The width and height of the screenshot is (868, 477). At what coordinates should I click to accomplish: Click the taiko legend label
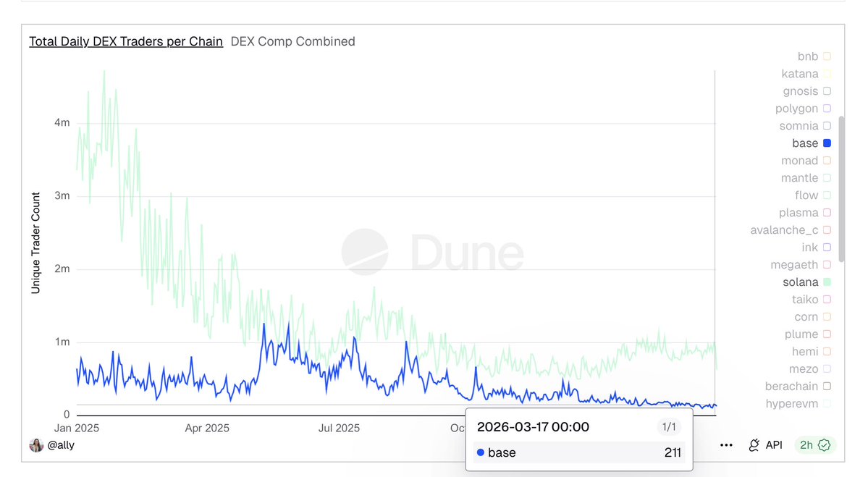(x=805, y=300)
